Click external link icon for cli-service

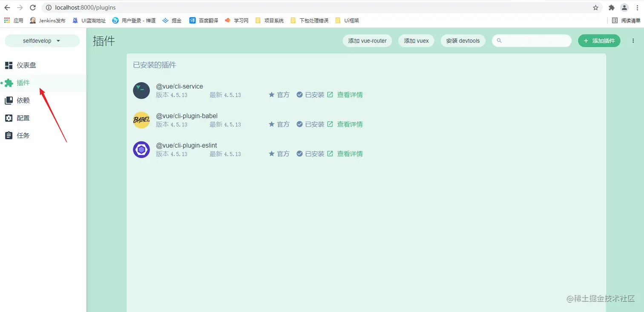tap(330, 94)
